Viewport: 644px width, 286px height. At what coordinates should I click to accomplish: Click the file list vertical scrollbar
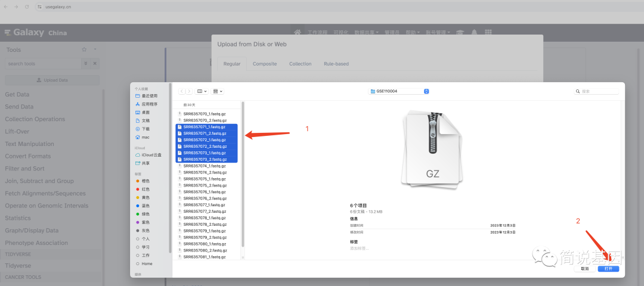click(x=243, y=175)
